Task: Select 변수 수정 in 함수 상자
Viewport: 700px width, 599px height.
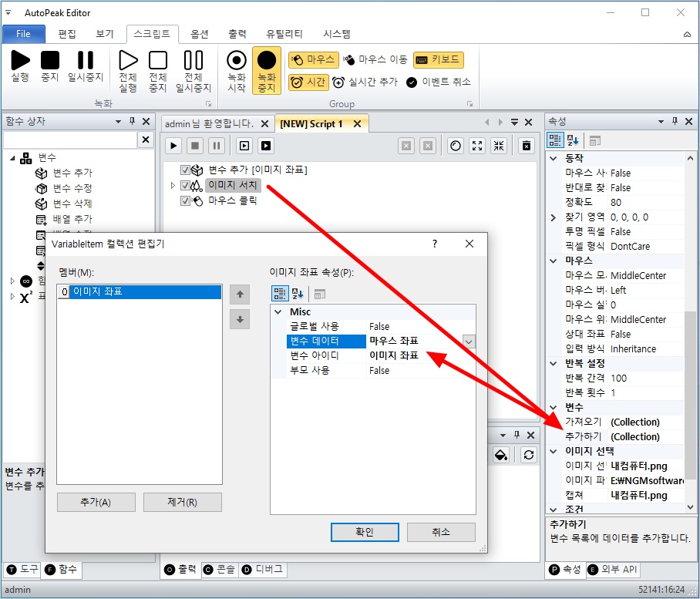Action: [72, 188]
